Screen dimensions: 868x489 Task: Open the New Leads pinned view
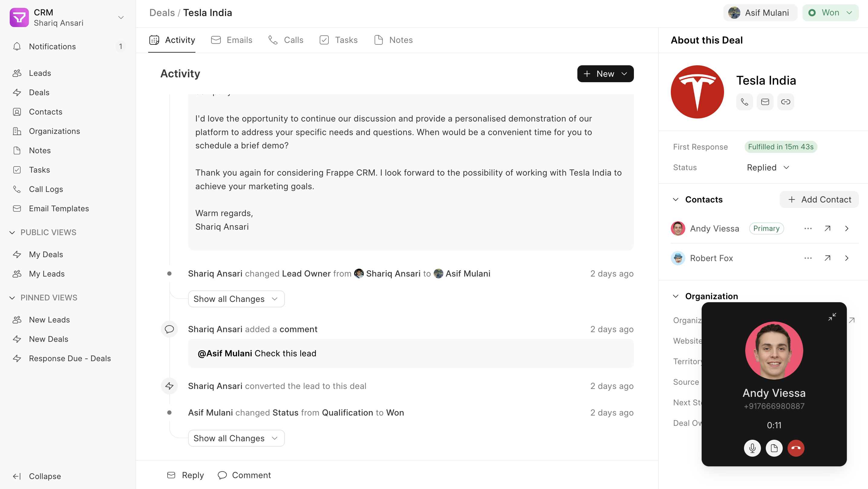pos(68,319)
